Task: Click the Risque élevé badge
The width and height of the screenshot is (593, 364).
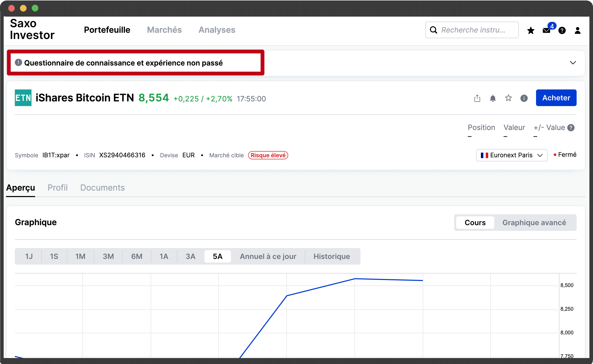Action: pyautogui.click(x=268, y=155)
